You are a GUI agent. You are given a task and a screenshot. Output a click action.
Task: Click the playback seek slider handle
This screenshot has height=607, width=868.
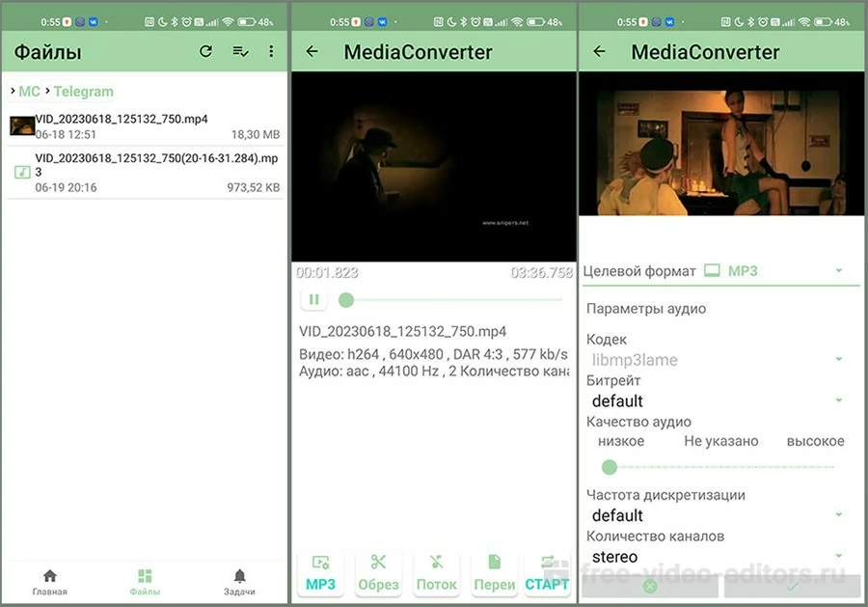[346, 299]
